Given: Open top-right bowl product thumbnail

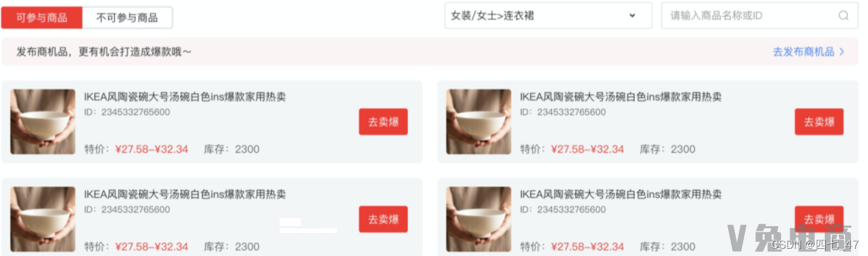Looking at the screenshot, I should click(x=479, y=122).
